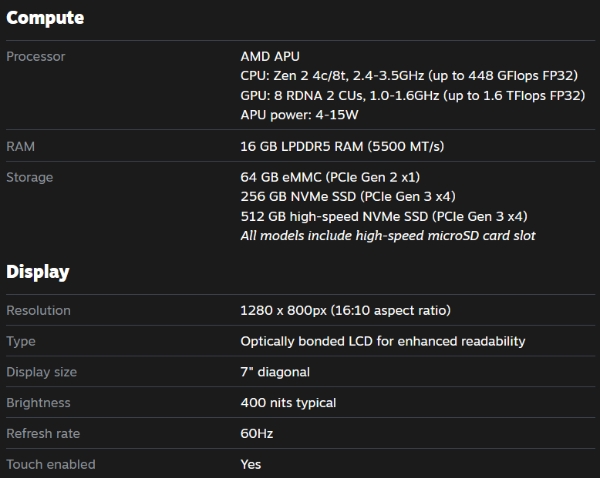Click the Processor row label
The width and height of the screenshot is (600, 478).
(36, 57)
